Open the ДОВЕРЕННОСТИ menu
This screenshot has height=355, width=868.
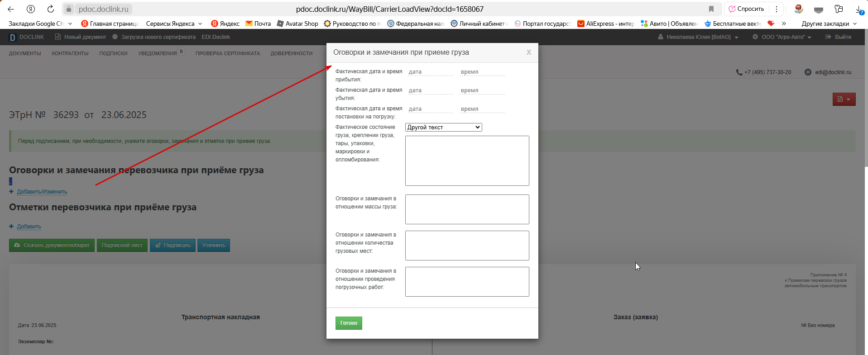tap(292, 53)
